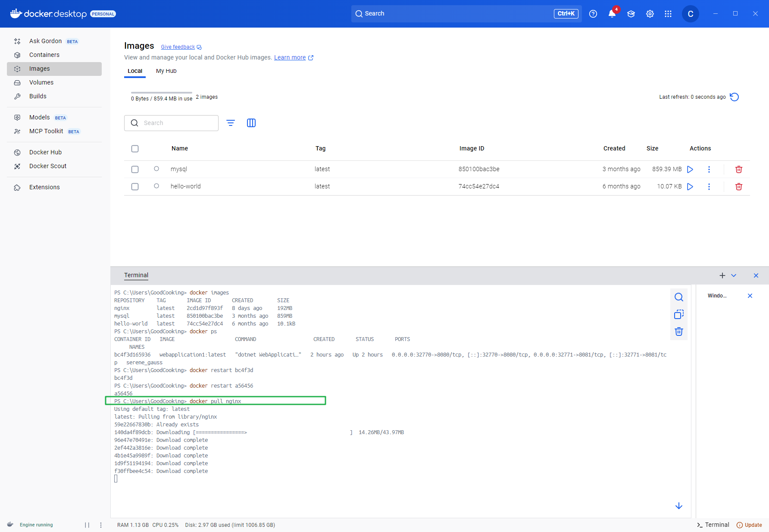Jump to terminal bottom arrow
The width and height of the screenshot is (769, 532).
(x=679, y=506)
